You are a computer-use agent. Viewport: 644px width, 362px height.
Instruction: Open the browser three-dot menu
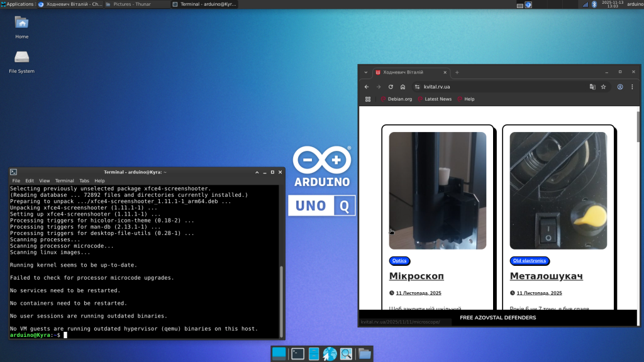point(631,87)
